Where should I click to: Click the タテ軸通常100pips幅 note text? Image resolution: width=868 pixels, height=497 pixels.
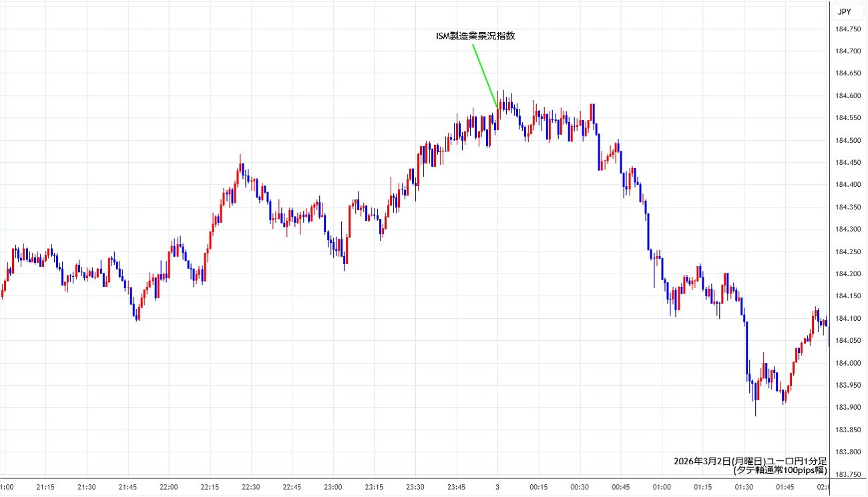(x=779, y=470)
